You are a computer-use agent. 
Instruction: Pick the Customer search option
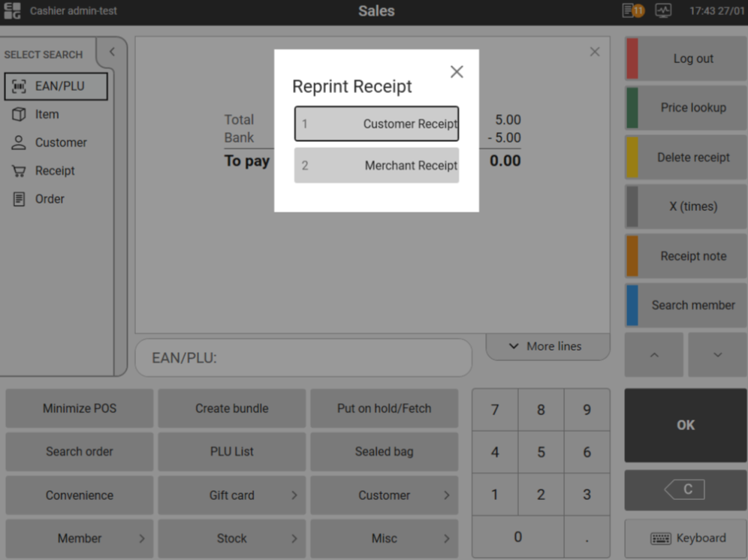point(60,143)
